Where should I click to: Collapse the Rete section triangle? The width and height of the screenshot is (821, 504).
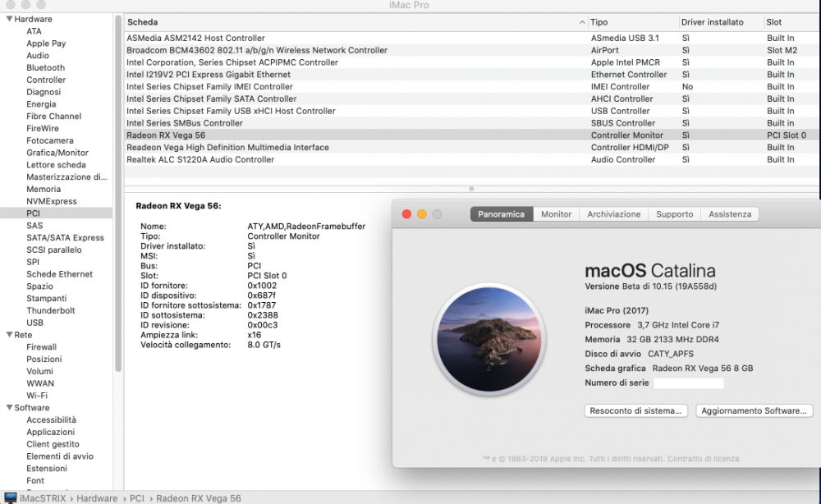pos(9,334)
